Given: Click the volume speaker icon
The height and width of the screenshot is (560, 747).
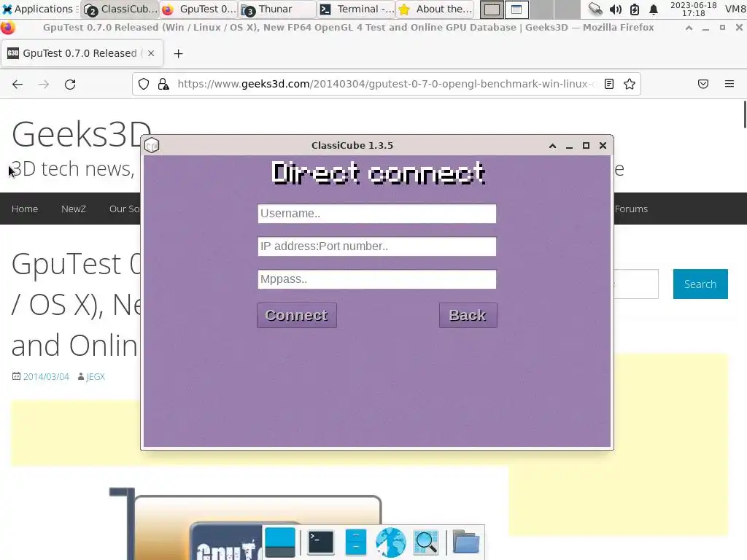Looking at the screenshot, I should tap(616, 9).
